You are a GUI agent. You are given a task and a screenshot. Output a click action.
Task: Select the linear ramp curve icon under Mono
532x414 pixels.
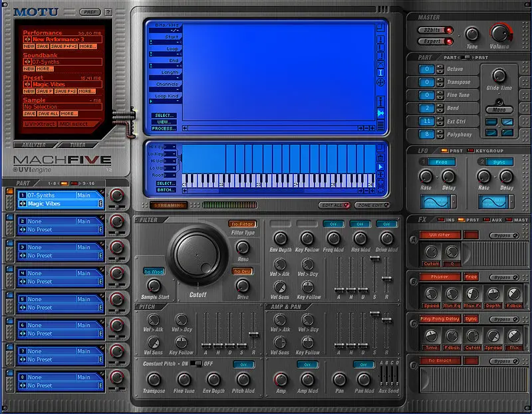point(507,122)
